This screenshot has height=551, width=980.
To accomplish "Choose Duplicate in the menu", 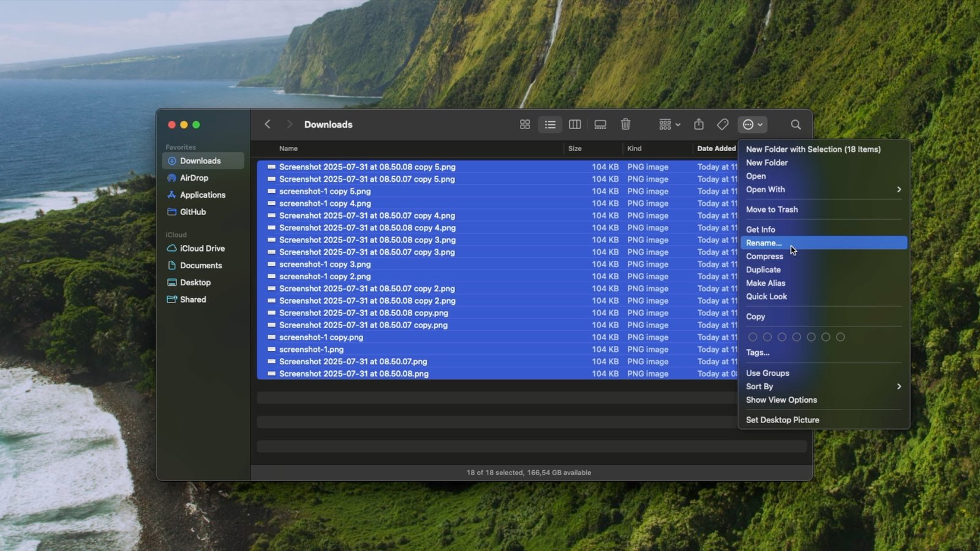I will 823,270.
